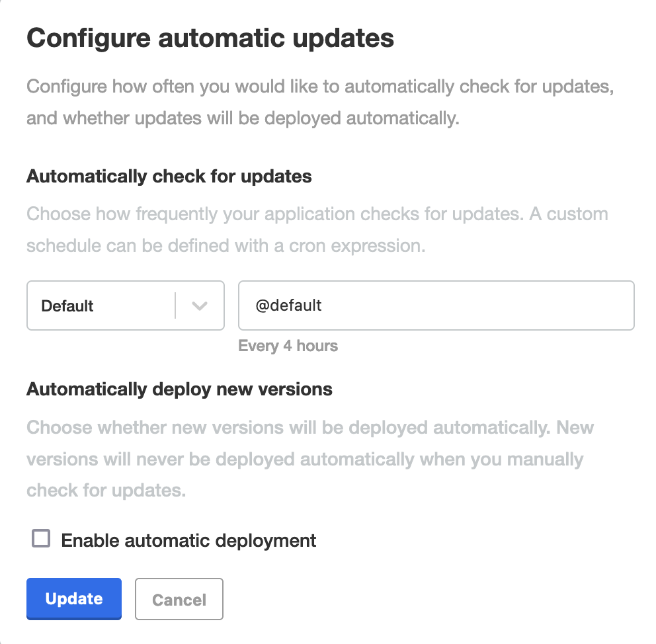Check the Enable automatic deployment box
Viewport: 656px width, 644px height.
tap(40, 539)
